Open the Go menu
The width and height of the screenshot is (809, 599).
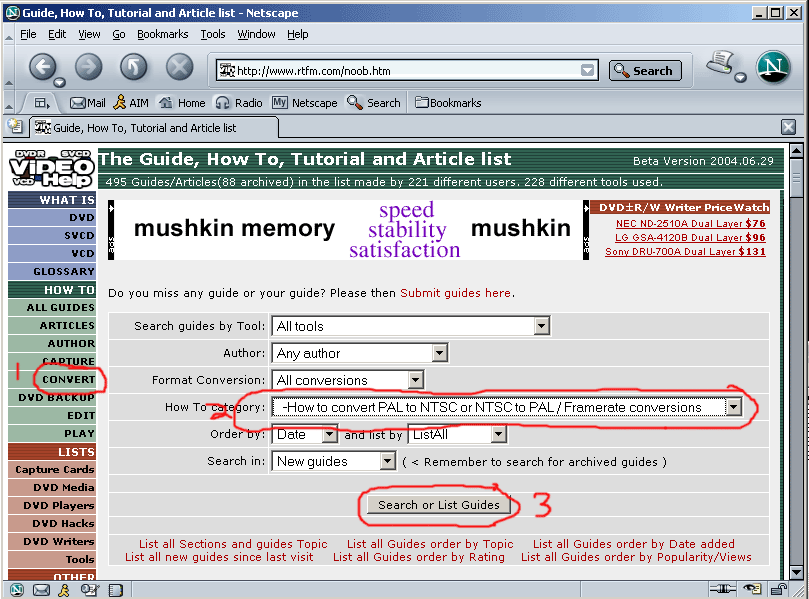[119, 35]
